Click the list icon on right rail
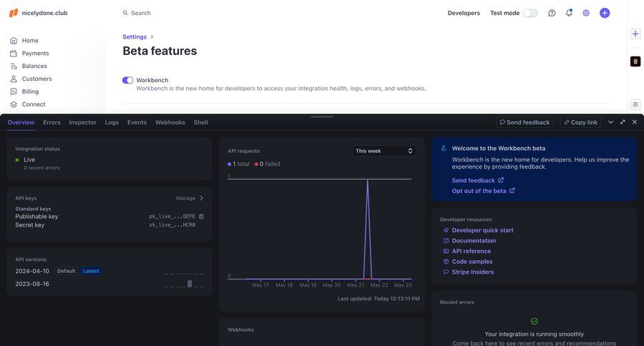The image size is (644, 346). pyautogui.click(x=635, y=104)
